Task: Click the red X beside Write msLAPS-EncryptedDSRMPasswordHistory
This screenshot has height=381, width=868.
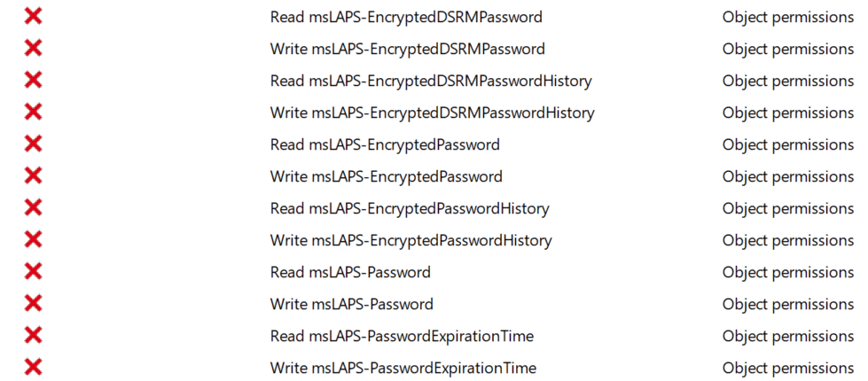Action: (33, 113)
